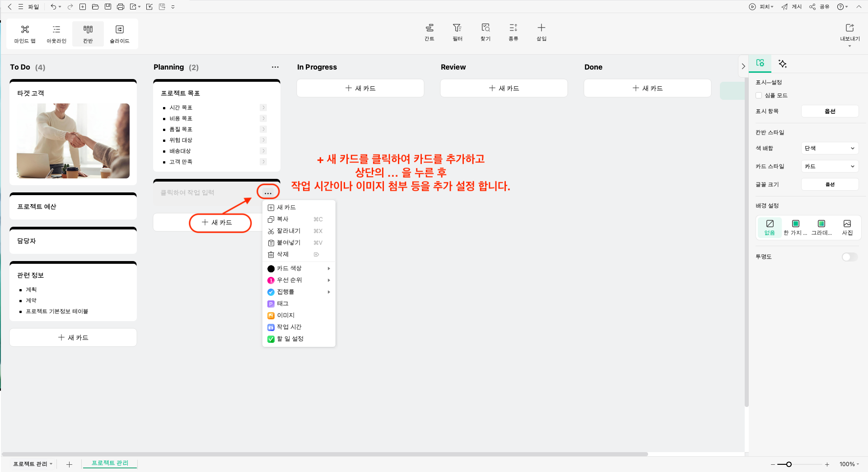The width and height of the screenshot is (868, 472).
Task: Click the 옵션 button for 표시 항목
Action: click(x=830, y=111)
